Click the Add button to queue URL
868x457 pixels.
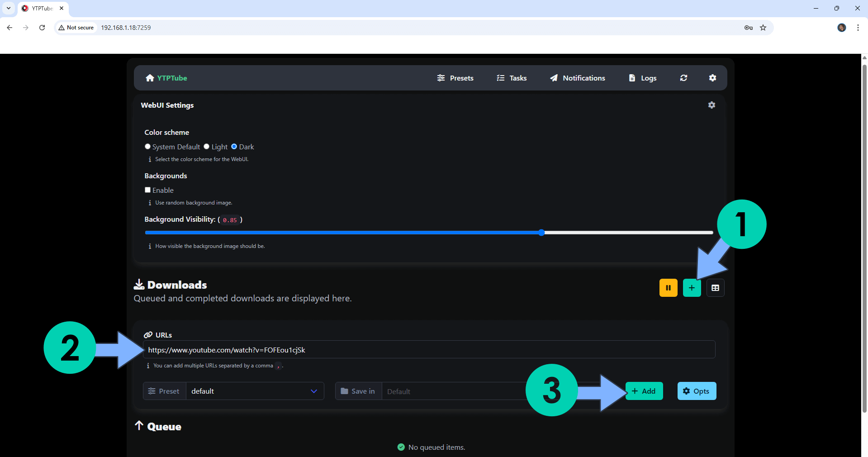click(644, 391)
